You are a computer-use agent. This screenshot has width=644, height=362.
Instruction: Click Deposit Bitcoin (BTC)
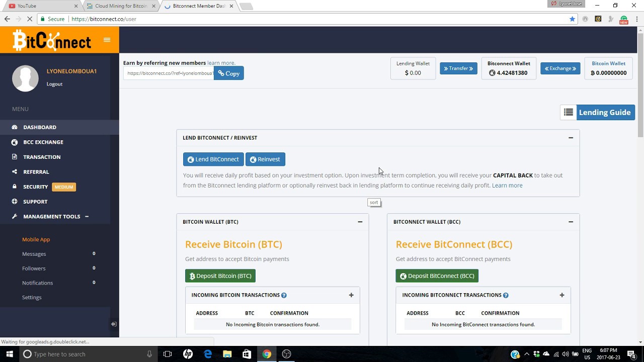click(220, 276)
